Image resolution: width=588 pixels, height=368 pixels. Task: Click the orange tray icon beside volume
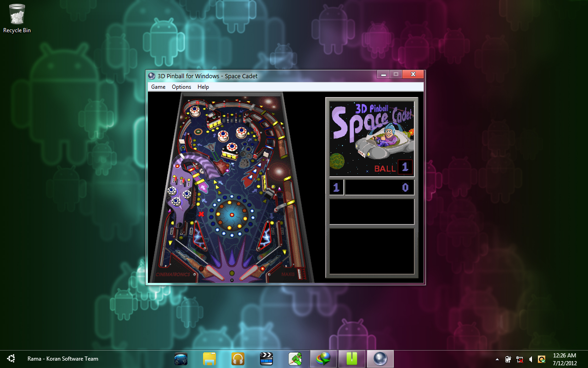coord(542,359)
